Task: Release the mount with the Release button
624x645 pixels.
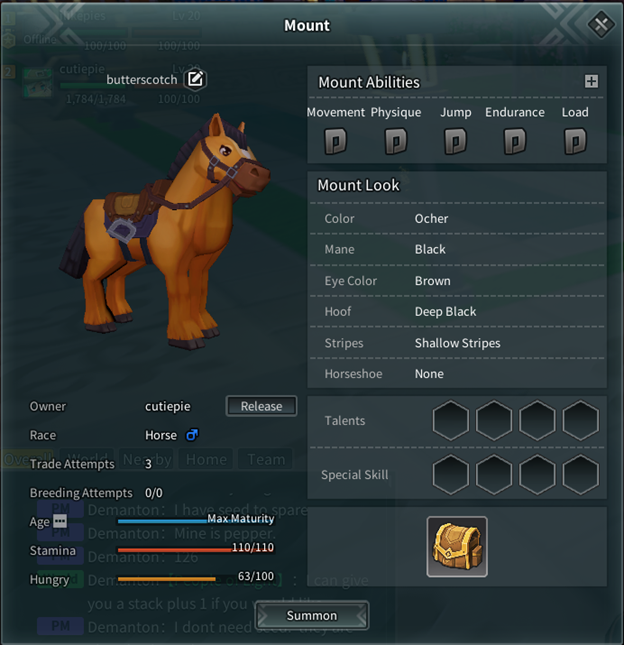Action: point(261,406)
